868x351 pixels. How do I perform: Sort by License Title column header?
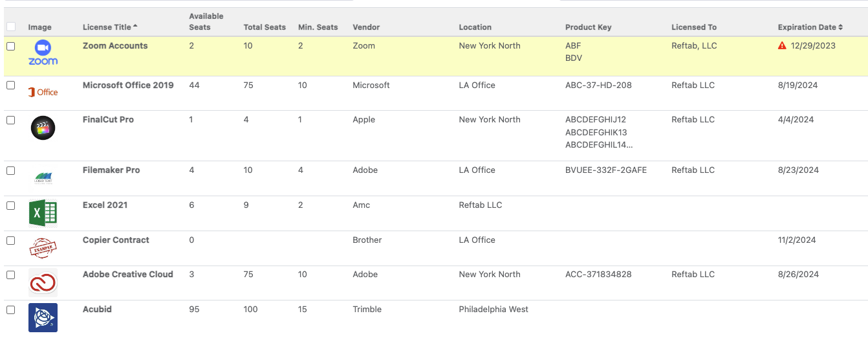point(110,27)
